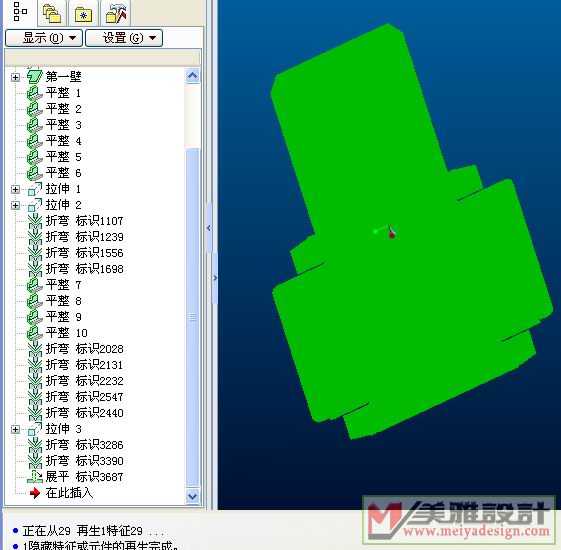The height and width of the screenshot is (550, 561).
Task: Collapse the navigator panel with left arrow
Action: click(x=209, y=228)
